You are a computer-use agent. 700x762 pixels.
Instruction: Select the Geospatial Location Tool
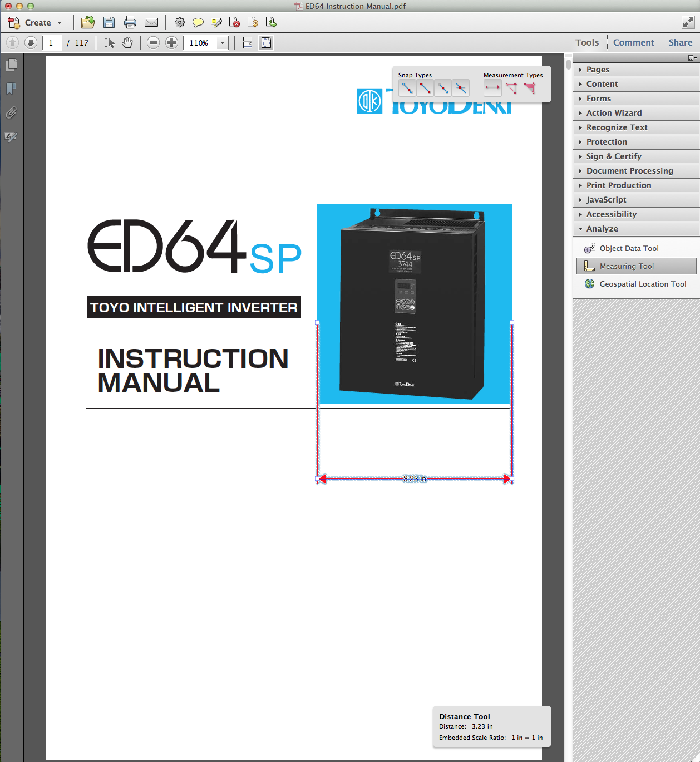(x=636, y=284)
